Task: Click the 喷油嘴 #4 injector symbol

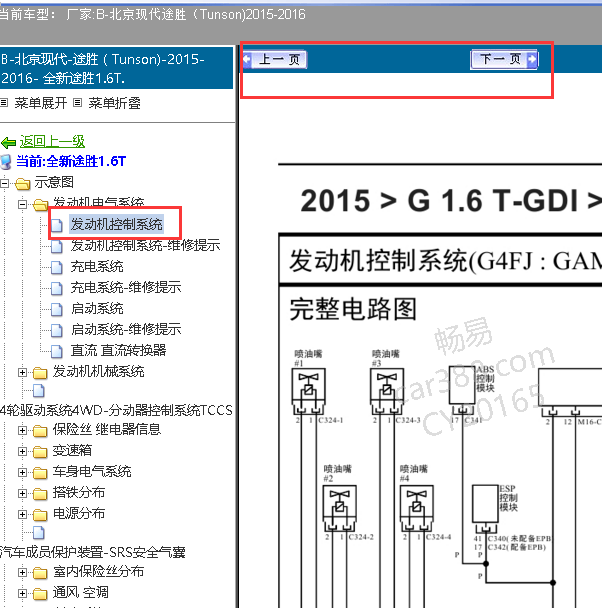Action: [x=417, y=508]
